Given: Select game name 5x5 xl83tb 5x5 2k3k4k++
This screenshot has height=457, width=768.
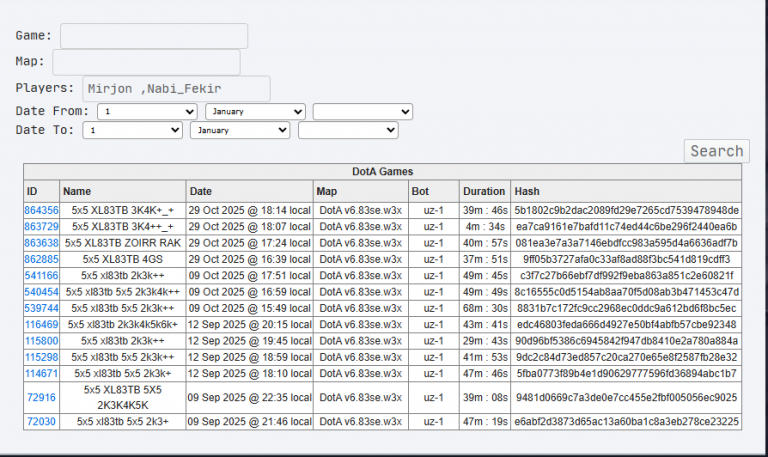Looking at the screenshot, I should (122, 292).
